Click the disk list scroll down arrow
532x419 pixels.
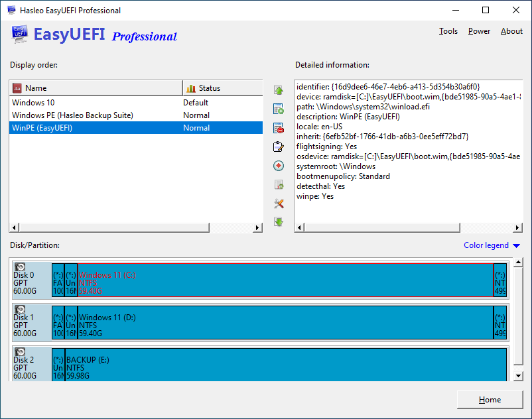[518, 376]
